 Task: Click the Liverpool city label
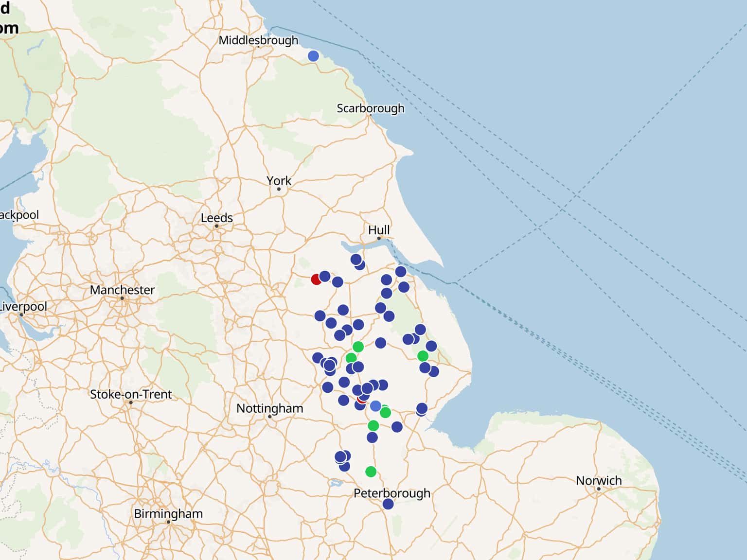point(23,307)
